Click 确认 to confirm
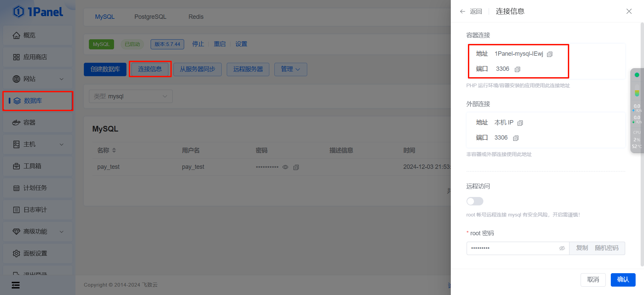Screen dimensions: 644x295 [x=623, y=280]
